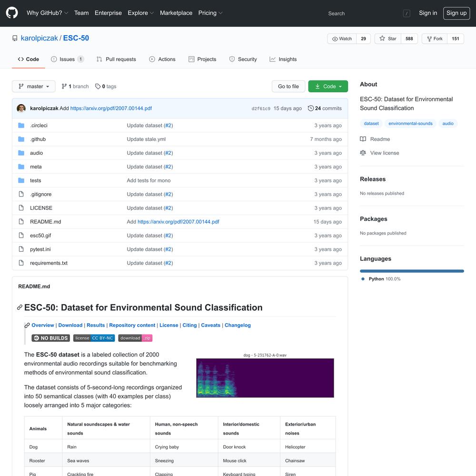Open the watchers count 29
Screen dimensions: 476x476
[x=363, y=39]
